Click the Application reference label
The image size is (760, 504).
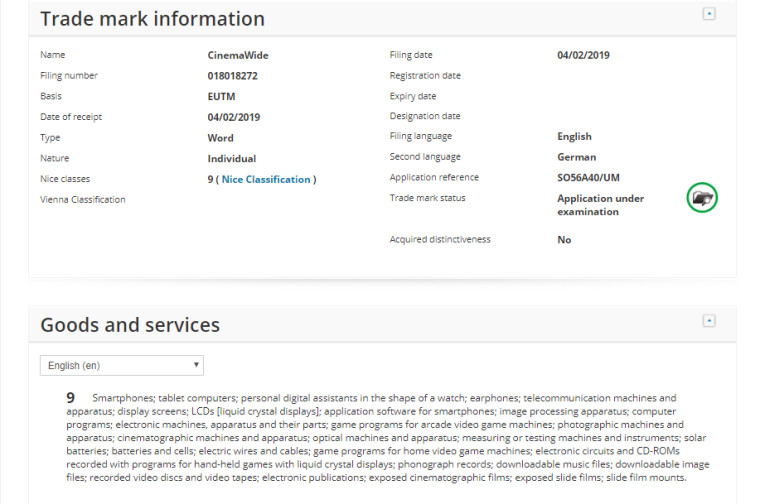pos(434,177)
